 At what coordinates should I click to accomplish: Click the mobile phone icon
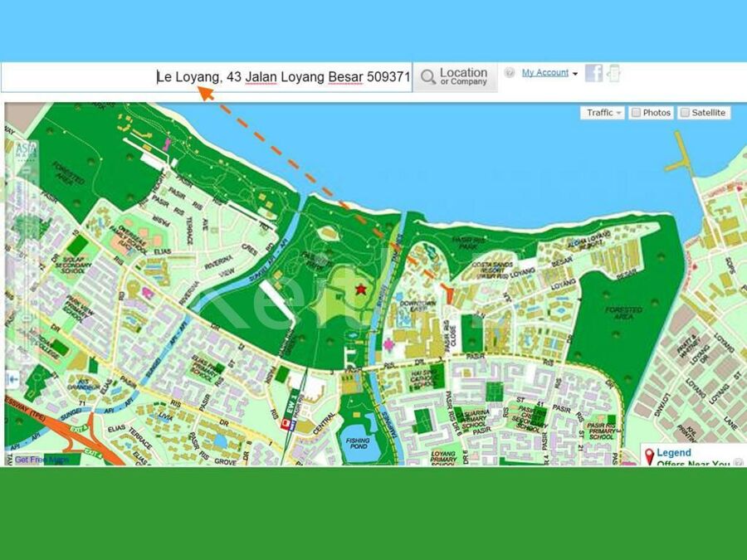[613, 73]
